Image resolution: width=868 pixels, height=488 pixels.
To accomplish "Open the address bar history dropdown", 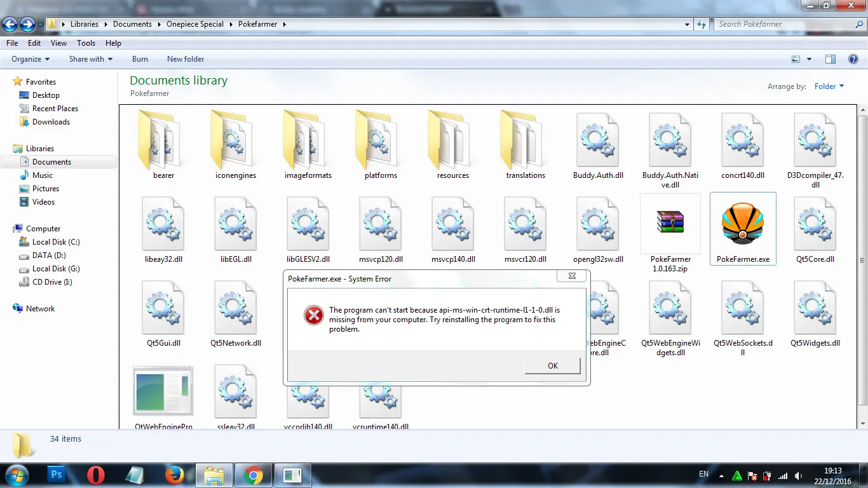I will coord(688,24).
